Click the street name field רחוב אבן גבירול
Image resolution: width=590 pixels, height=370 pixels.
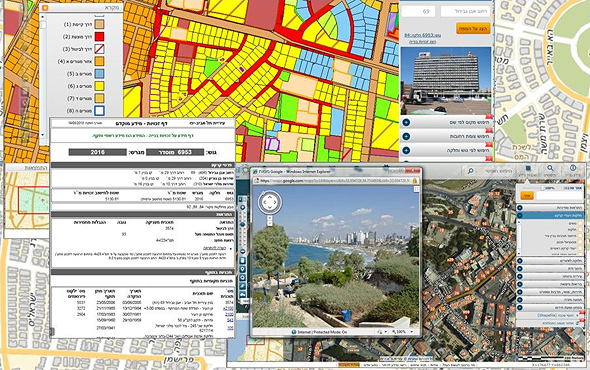tap(466, 11)
